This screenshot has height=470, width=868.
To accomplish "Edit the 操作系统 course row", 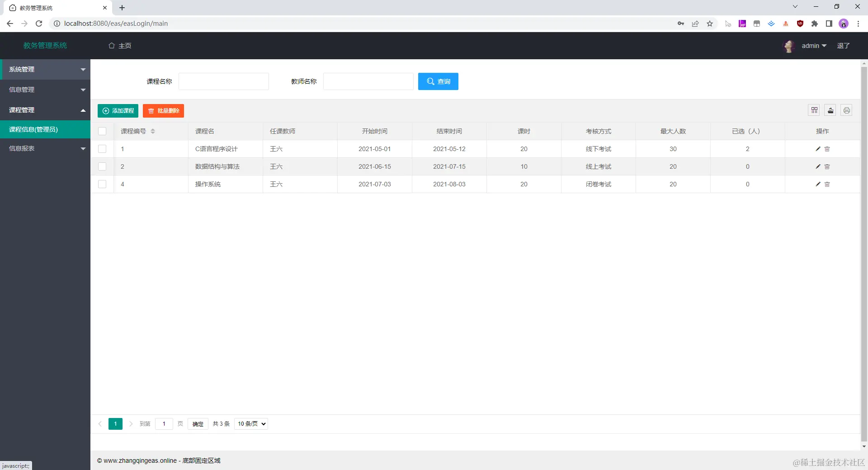I will [x=818, y=184].
